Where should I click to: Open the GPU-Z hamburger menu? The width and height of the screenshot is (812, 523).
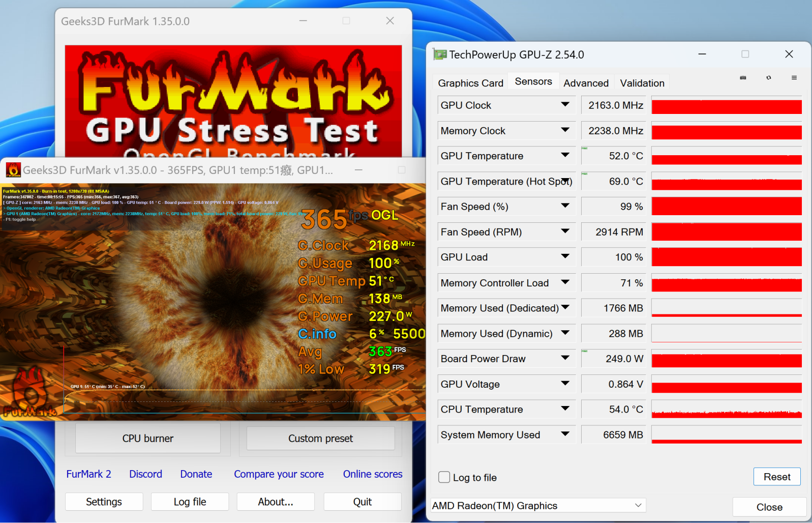pos(794,78)
